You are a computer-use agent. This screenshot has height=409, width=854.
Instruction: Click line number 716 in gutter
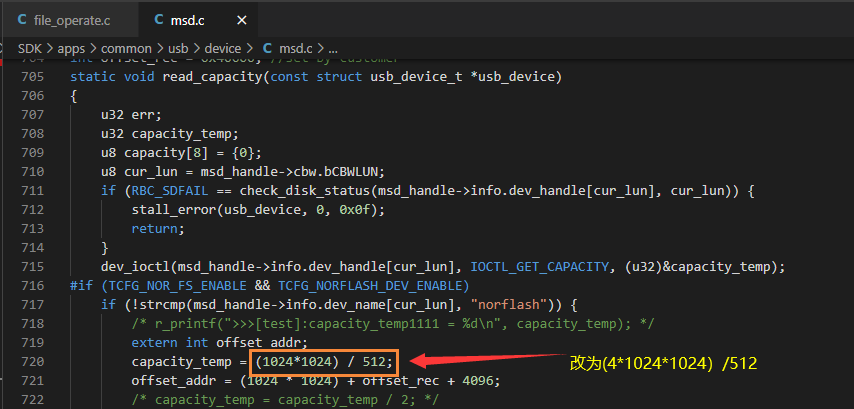[x=32, y=286]
